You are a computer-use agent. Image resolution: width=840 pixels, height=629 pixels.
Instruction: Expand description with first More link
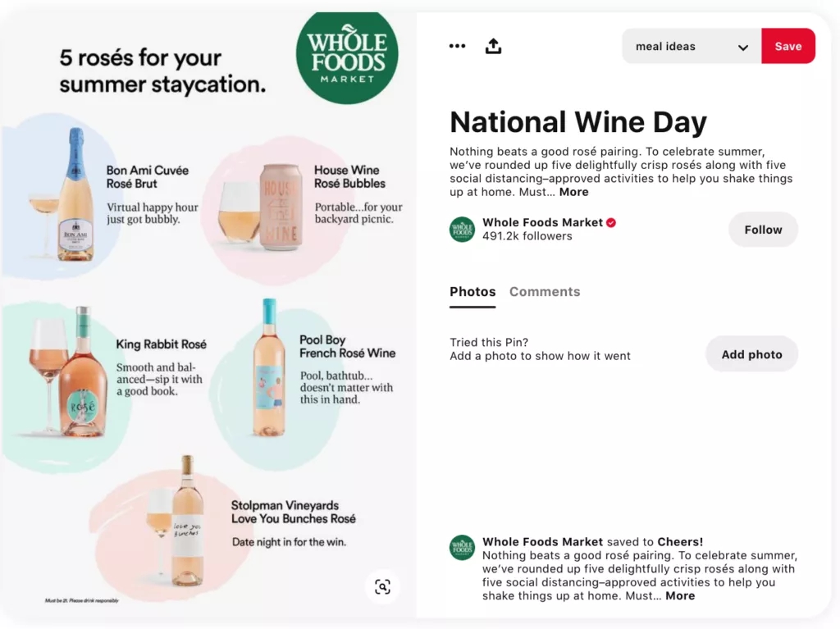click(573, 192)
